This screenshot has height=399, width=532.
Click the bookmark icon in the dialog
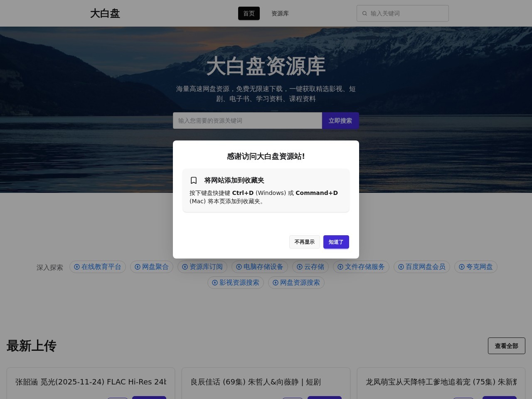coord(194,180)
